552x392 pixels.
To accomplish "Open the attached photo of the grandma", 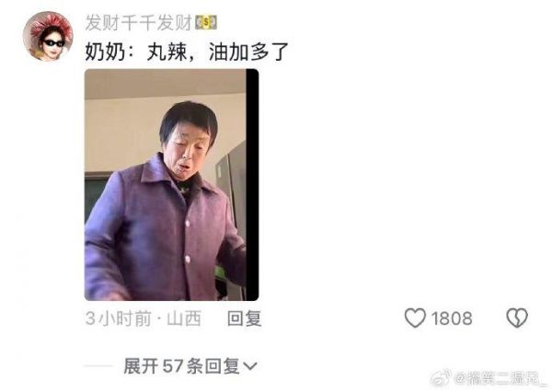I will (172, 185).
